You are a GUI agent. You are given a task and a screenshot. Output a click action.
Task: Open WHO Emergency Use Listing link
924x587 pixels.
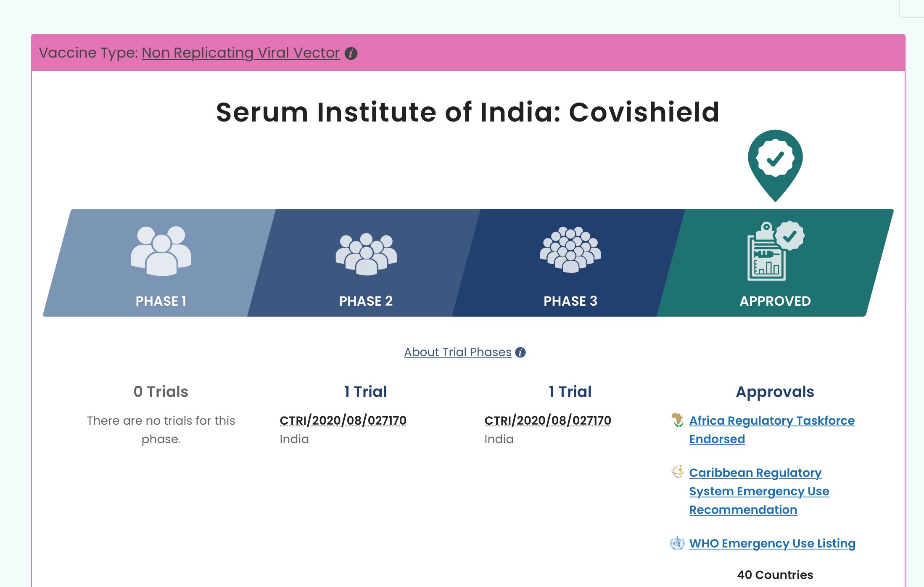point(772,543)
